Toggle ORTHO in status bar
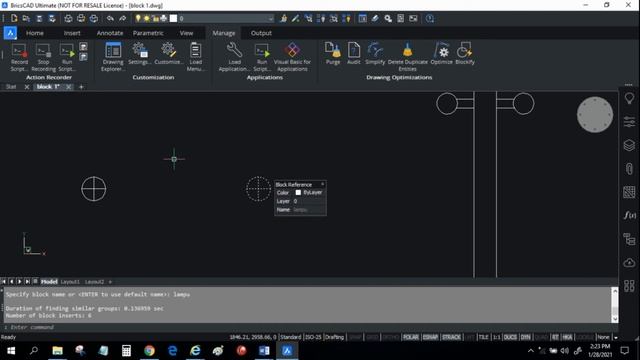 click(x=391, y=337)
